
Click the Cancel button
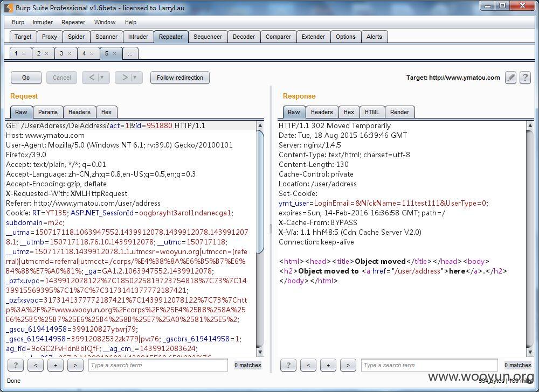pos(62,78)
